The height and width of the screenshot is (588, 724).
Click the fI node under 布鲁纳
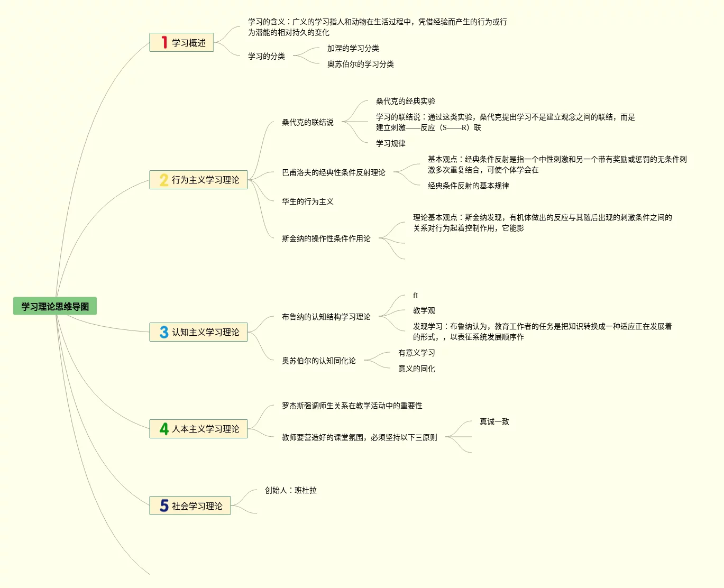click(415, 296)
